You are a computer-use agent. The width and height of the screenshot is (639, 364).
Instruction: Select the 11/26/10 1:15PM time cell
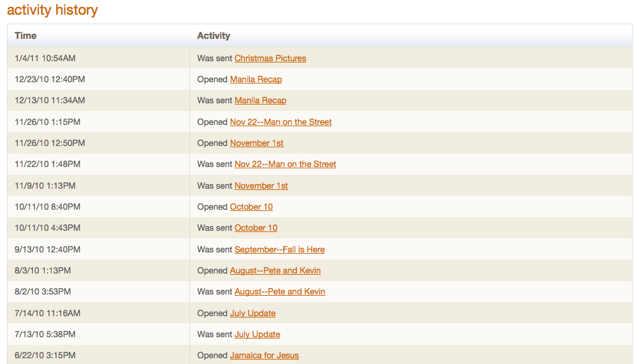pos(98,122)
